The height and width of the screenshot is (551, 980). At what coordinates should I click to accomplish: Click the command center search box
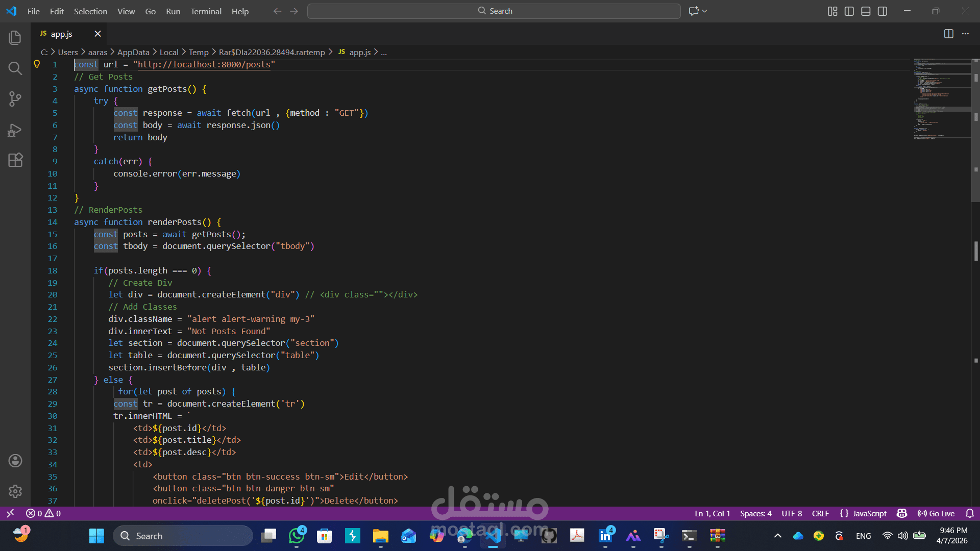494,11
